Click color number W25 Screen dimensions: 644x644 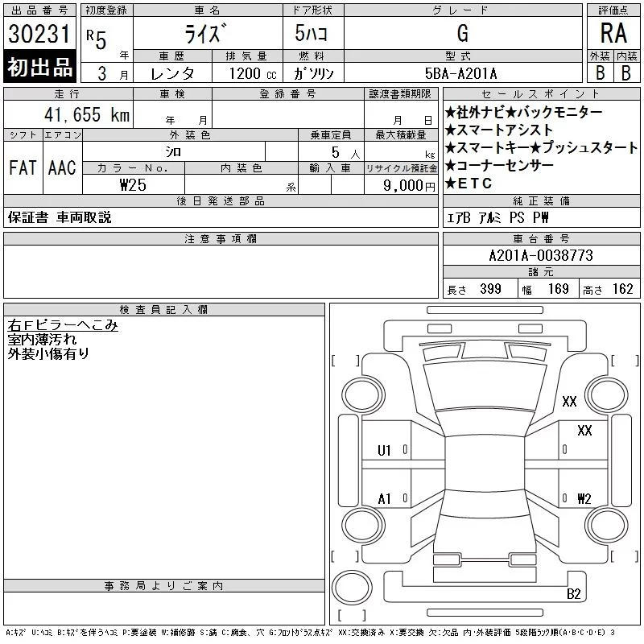[132, 184]
